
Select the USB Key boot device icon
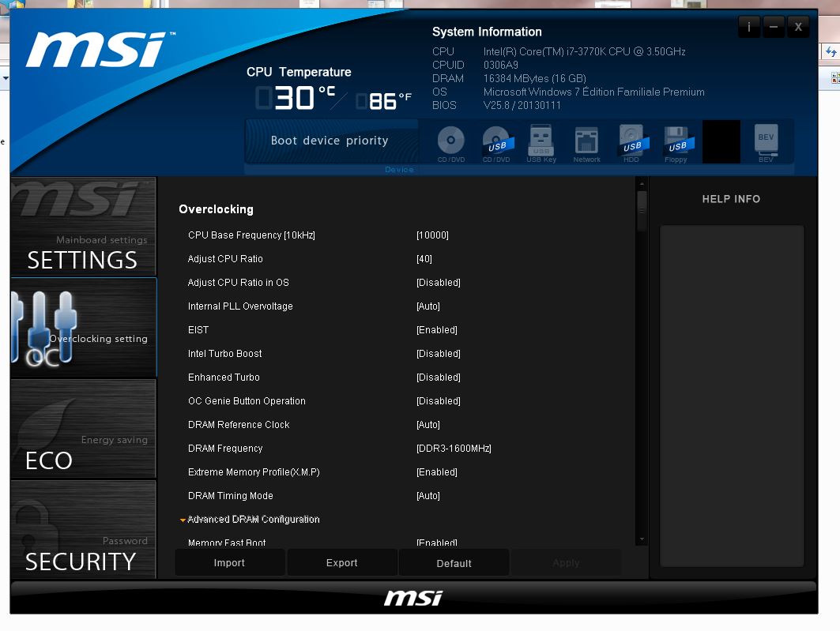click(541, 144)
